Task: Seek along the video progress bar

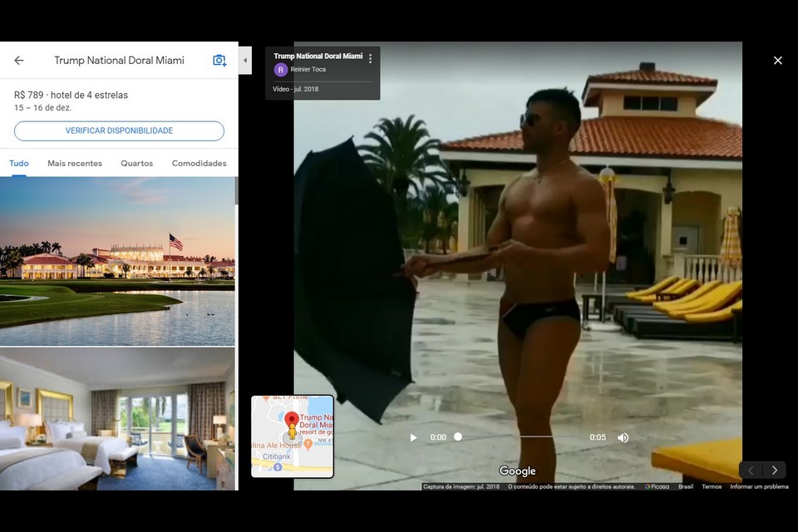Action: point(518,436)
